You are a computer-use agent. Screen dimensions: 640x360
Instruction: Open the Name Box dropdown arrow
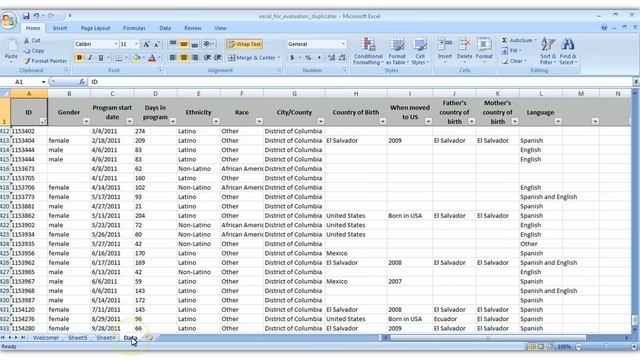pos(44,82)
